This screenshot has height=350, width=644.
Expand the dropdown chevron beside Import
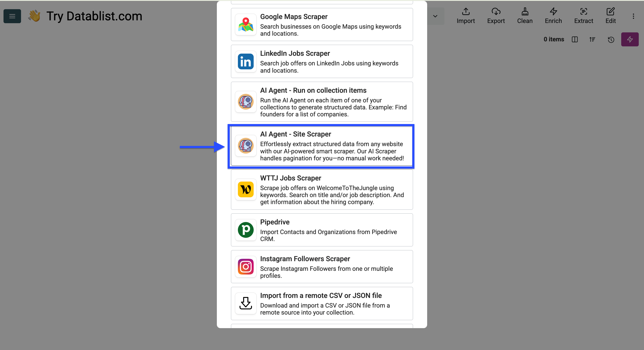pos(435,16)
